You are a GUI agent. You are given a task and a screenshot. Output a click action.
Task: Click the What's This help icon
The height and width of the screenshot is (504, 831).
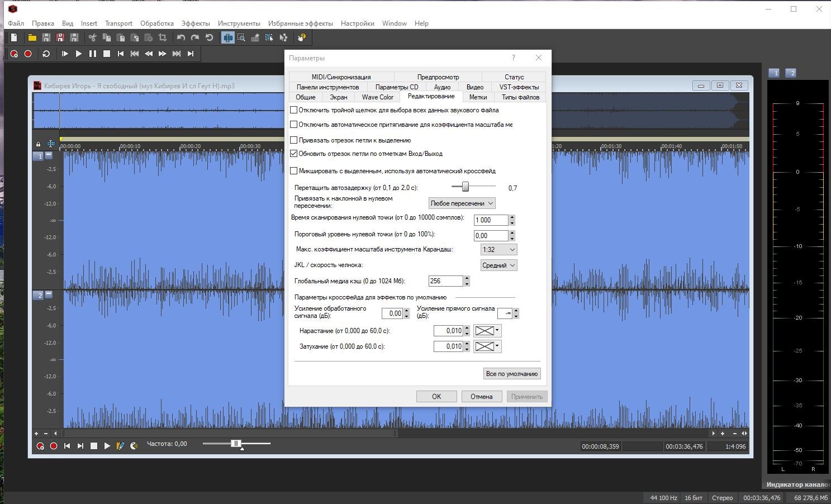(302, 37)
